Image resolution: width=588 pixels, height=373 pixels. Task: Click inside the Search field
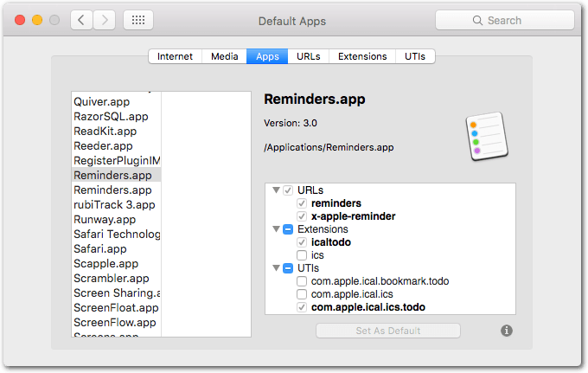point(505,20)
